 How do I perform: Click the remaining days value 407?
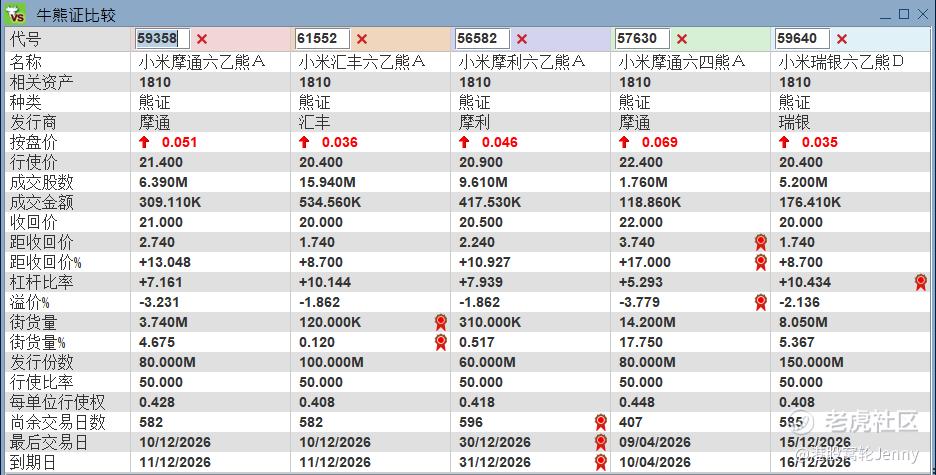630,422
